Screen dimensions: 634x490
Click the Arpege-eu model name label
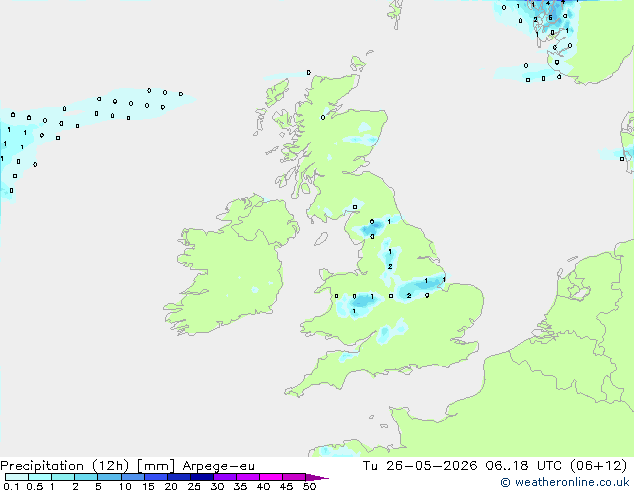pyautogui.click(x=218, y=466)
